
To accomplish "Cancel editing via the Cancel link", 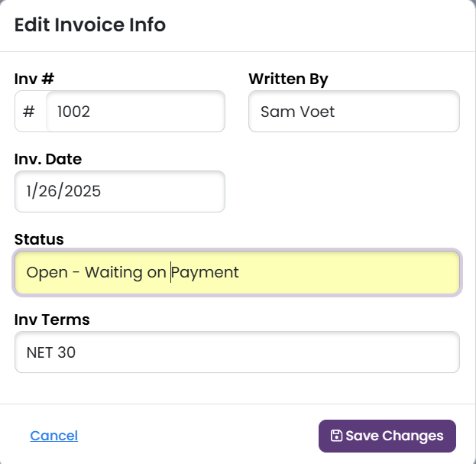I will pos(54,436).
